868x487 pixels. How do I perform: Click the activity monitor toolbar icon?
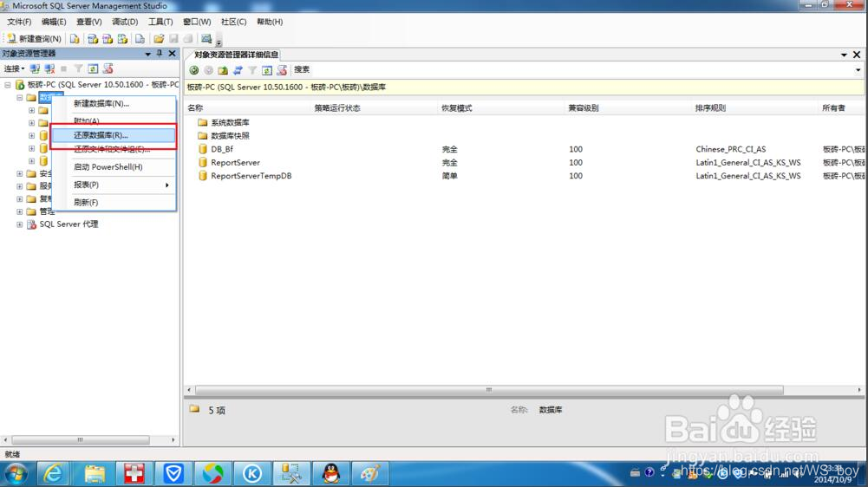tap(206, 38)
